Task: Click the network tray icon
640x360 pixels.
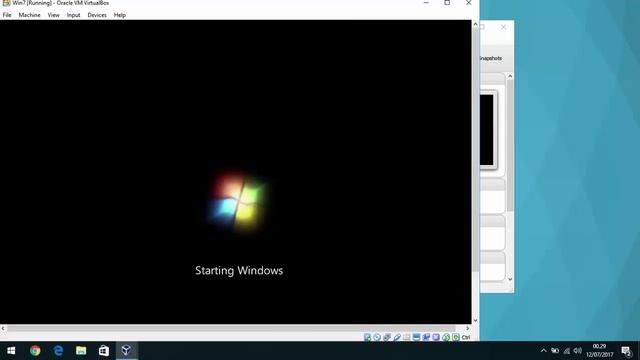Action: [x=567, y=351]
